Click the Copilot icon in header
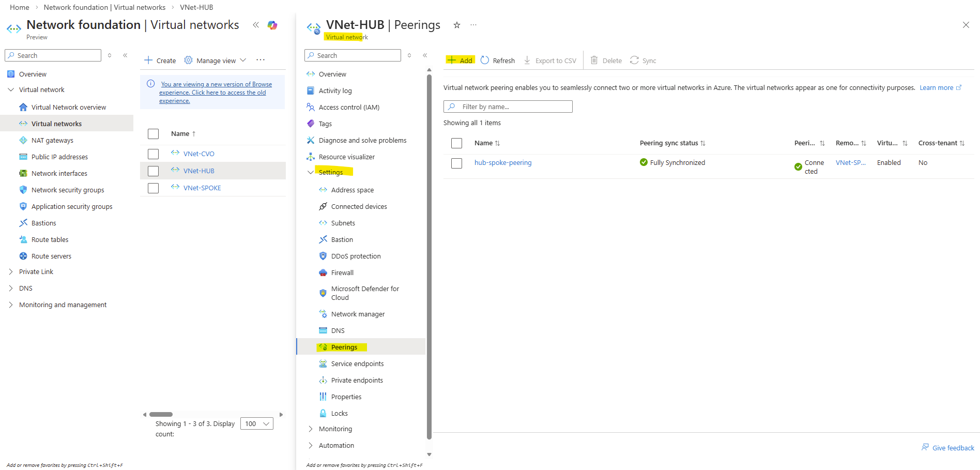Screen dimensions: 980x470 point(272,25)
